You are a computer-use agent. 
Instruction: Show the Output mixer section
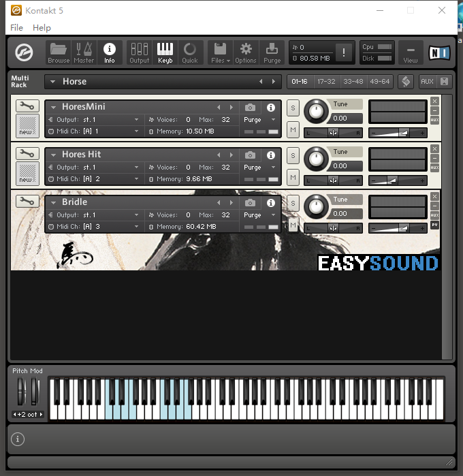pyautogui.click(x=140, y=52)
